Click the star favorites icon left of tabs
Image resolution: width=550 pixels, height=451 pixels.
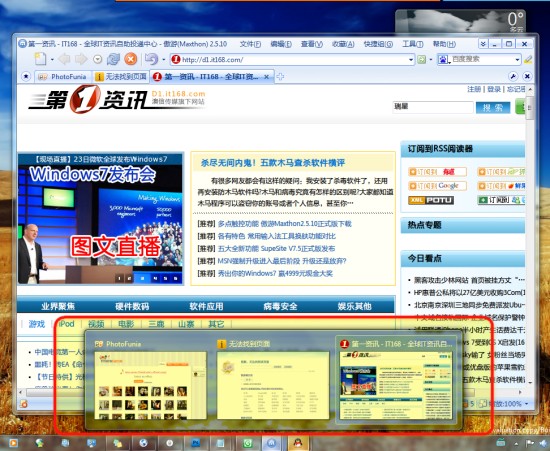point(26,76)
